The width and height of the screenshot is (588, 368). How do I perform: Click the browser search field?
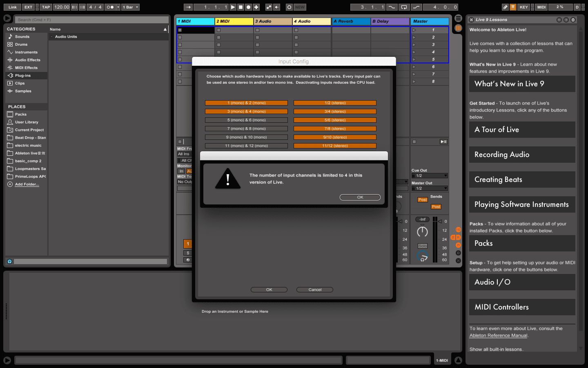tap(92, 20)
